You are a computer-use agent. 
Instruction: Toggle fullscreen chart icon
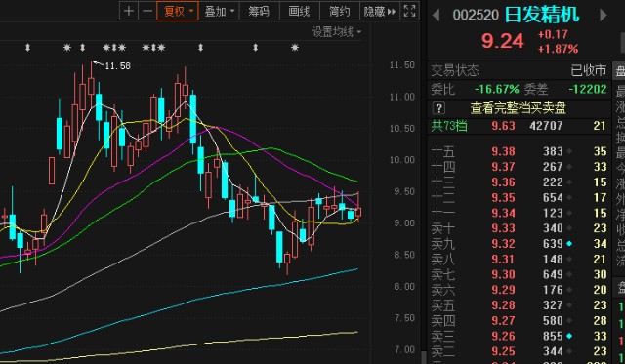pos(409,11)
